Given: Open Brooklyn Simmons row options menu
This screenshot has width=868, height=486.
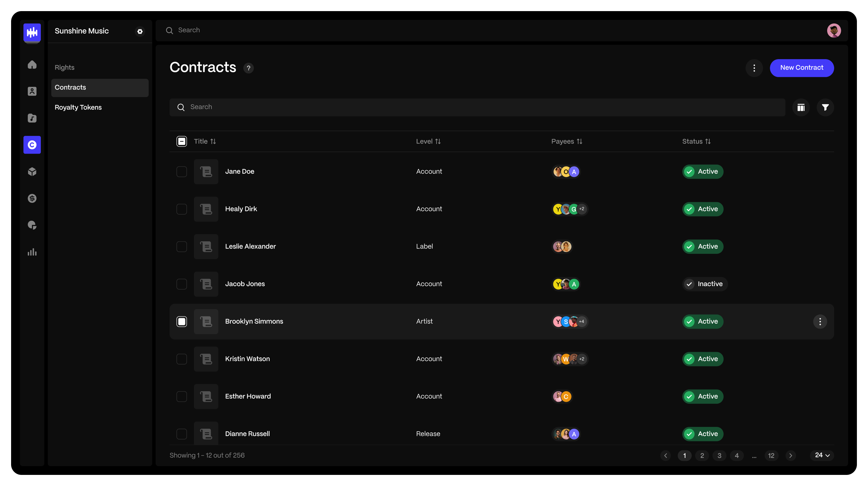Looking at the screenshot, I should click(x=820, y=321).
